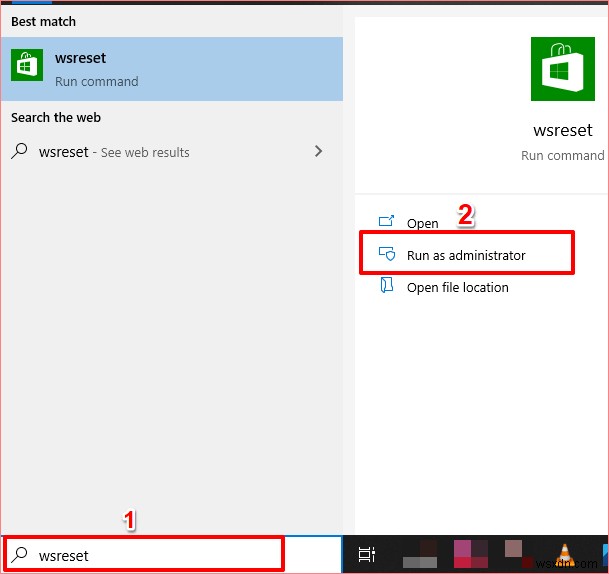Choose Open file location
Image resolution: width=609 pixels, height=574 pixels.
[458, 287]
